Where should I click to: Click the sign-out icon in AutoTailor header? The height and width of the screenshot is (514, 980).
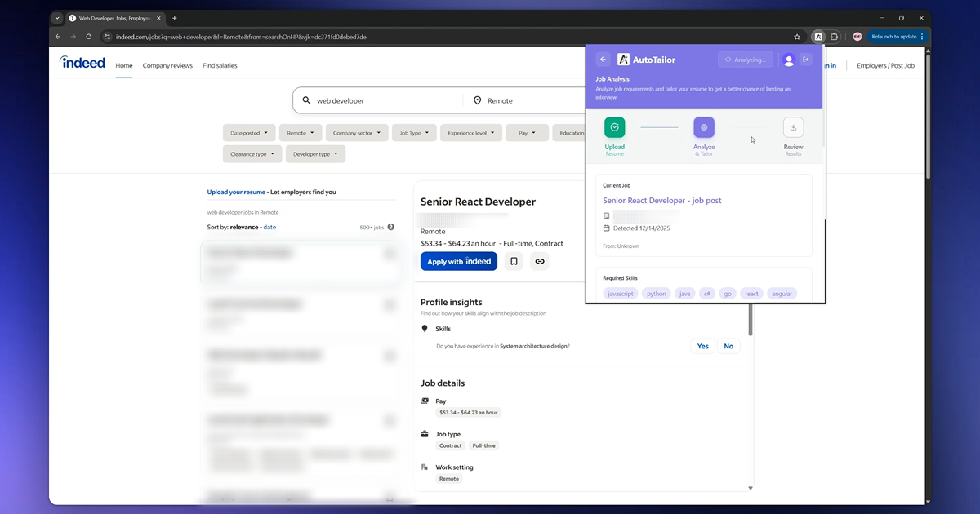tap(807, 59)
